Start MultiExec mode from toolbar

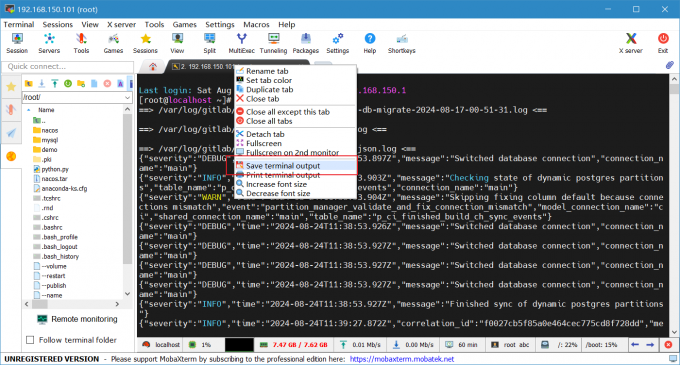pos(242,43)
